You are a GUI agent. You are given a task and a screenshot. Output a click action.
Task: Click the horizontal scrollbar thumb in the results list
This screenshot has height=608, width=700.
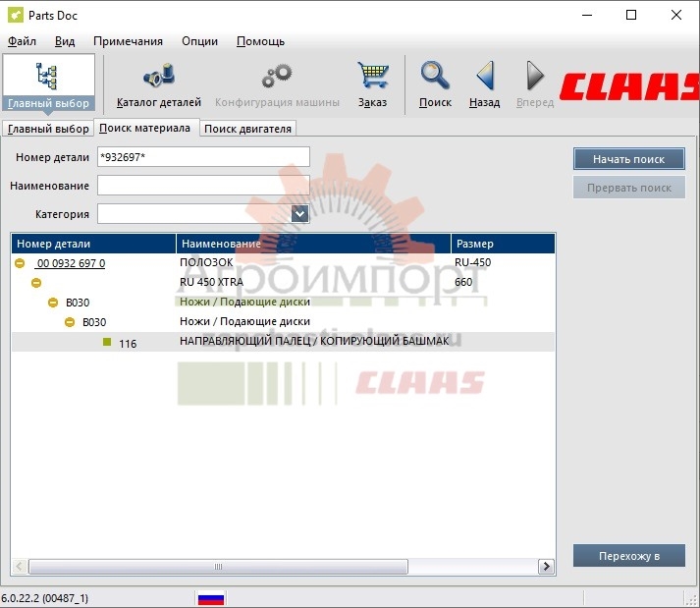(x=218, y=567)
